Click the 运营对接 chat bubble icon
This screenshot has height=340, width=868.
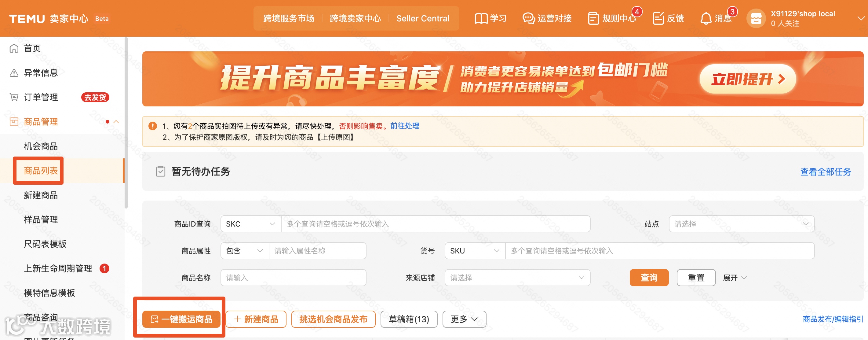coord(528,19)
